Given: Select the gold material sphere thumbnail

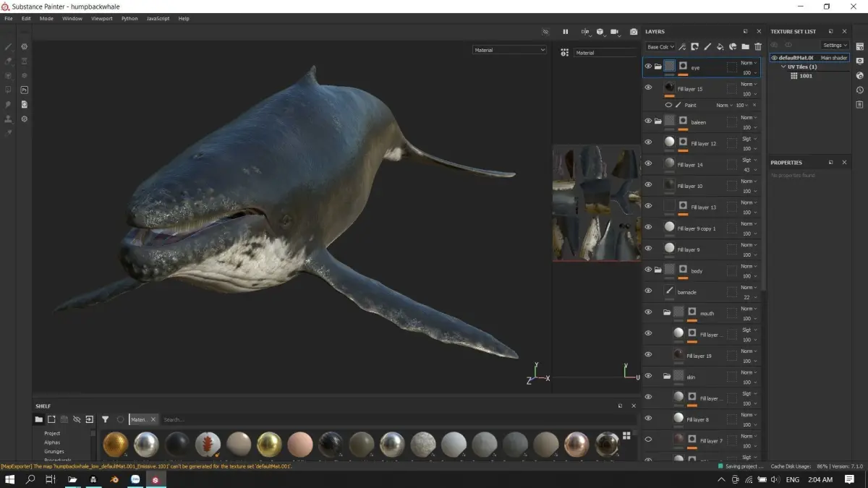Looking at the screenshot, I should tap(269, 444).
